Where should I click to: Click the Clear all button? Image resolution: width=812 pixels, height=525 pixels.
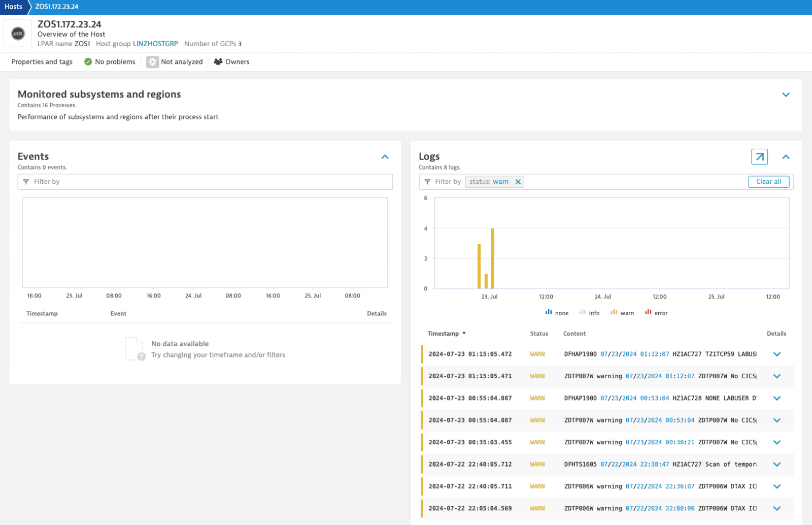[x=768, y=181]
